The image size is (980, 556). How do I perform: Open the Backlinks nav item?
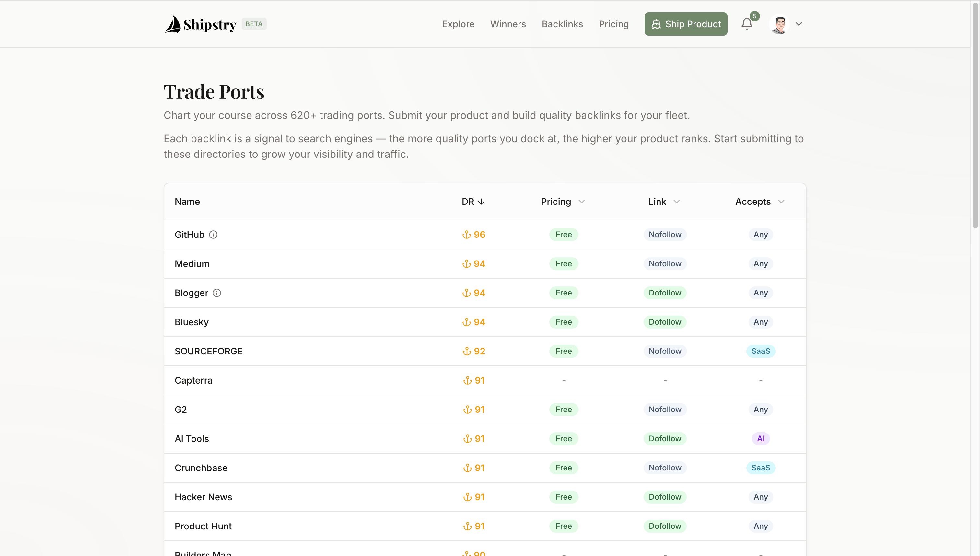562,24
